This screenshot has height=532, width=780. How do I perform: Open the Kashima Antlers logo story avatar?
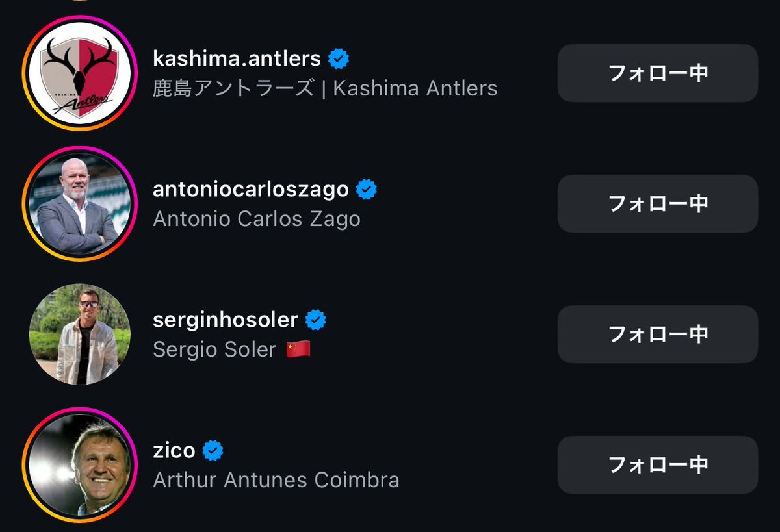tap(79, 73)
